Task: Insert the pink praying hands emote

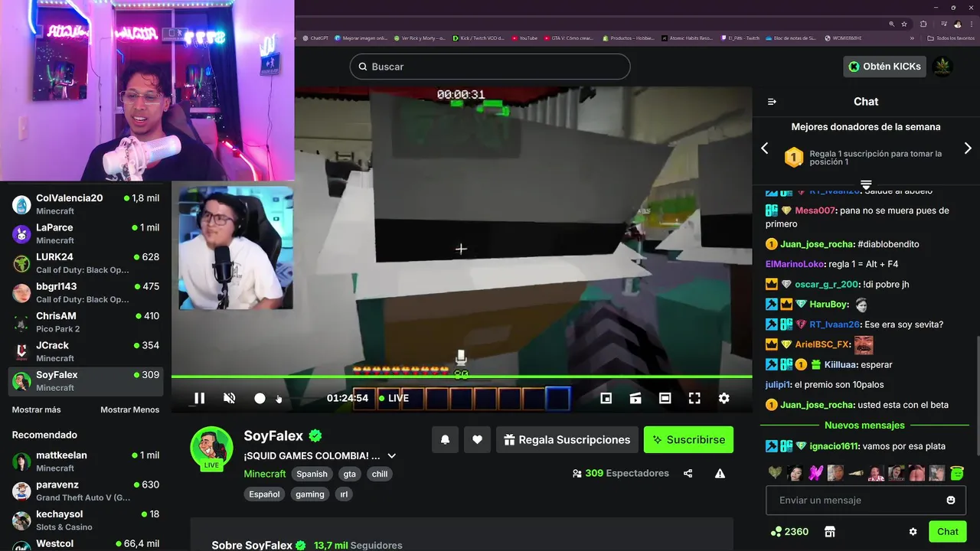Action: tap(815, 473)
